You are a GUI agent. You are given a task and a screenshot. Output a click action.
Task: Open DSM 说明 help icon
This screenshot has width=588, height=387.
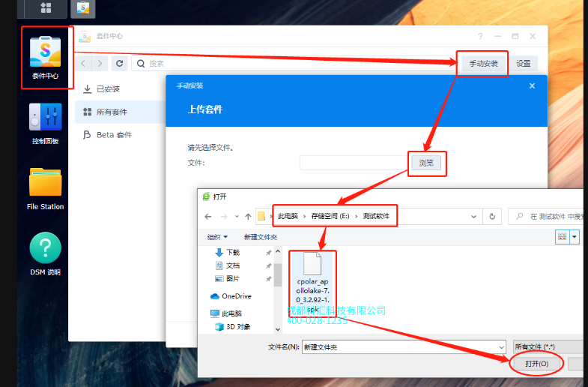(x=46, y=253)
